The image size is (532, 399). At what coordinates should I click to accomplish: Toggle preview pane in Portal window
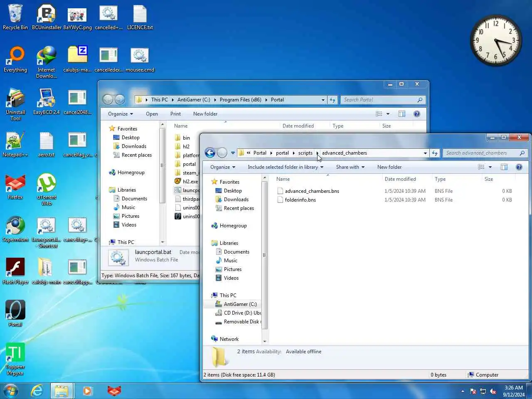coord(402,114)
